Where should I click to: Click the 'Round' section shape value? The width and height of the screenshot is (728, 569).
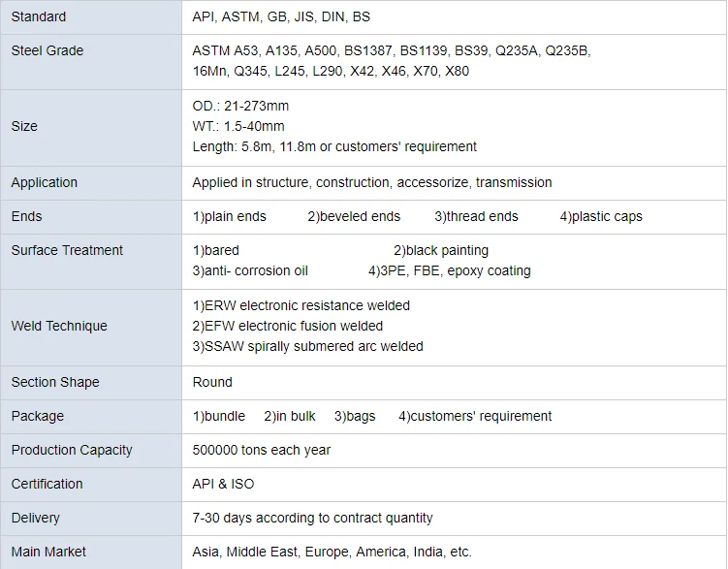point(212,382)
